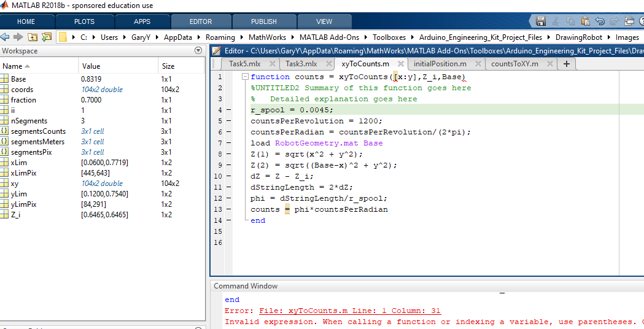This screenshot has width=644, height=329.
Task: Select the segmentsCounts variable in Workspace
Action: click(x=38, y=131)
